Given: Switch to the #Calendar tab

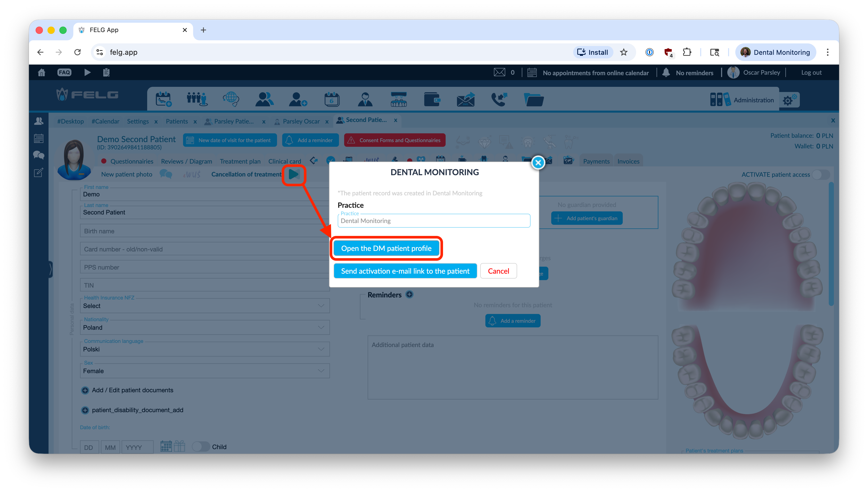Looking at the screenshot, I should [x=105, y=121].
